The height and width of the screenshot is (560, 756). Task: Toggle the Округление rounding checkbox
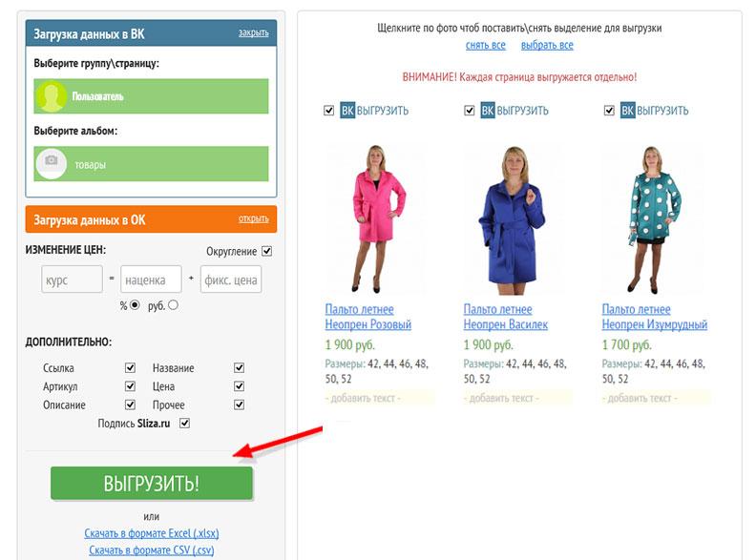266,251
